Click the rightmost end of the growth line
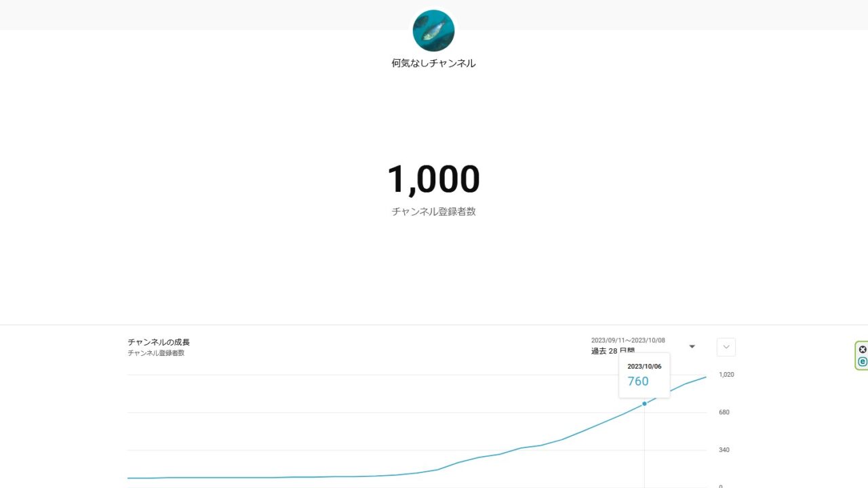Viewport: 868px width, 488px height. pos(705,378)
